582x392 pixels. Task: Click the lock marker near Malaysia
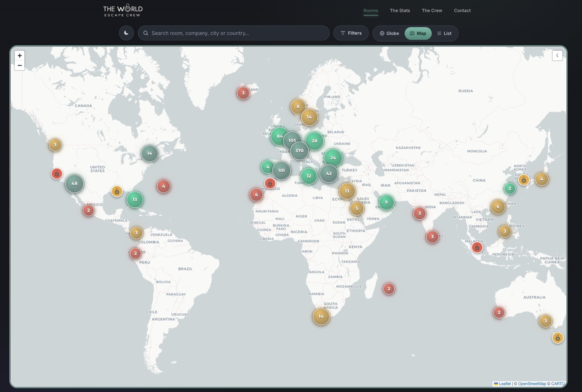[x=477, y=248]
